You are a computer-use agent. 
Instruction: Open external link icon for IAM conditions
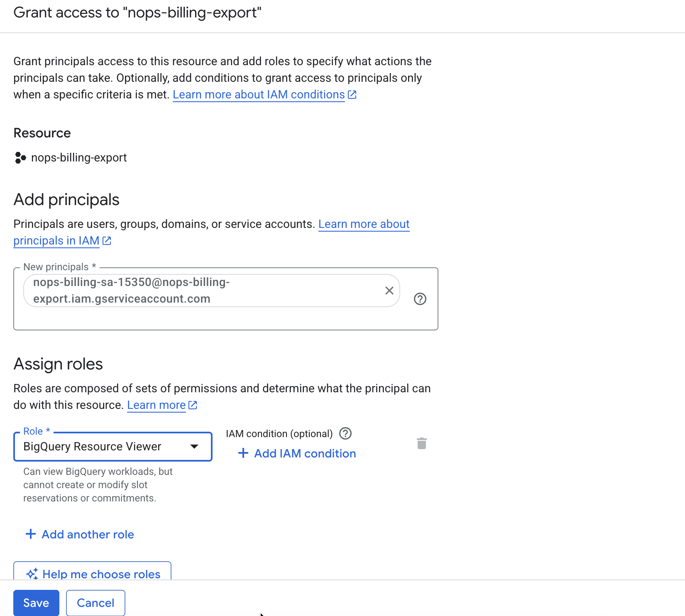click(352, 94)
